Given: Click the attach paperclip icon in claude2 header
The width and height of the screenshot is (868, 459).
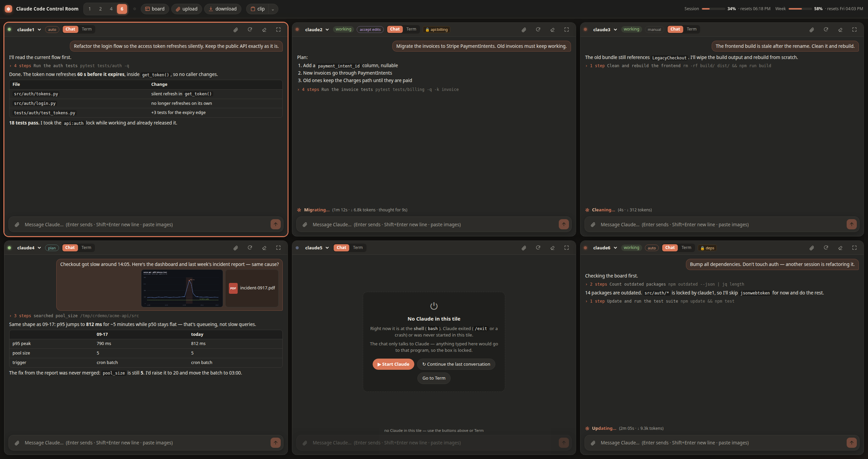Looking at the screenshot, I should pos(524,30).
